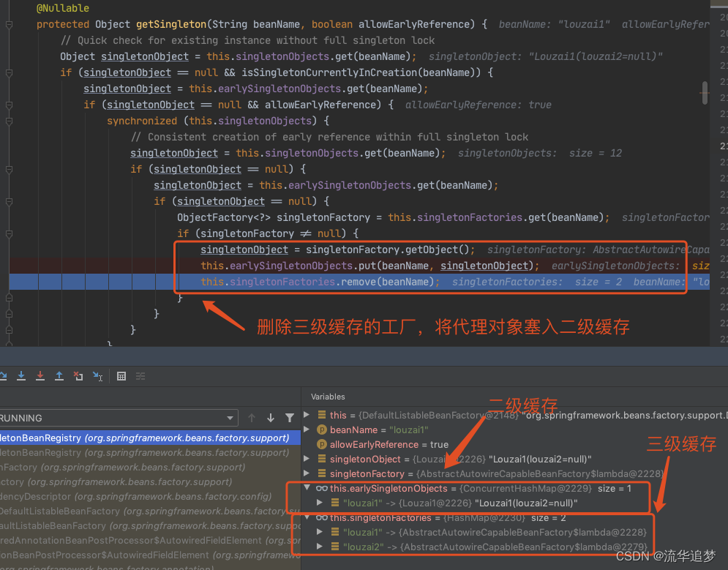728x570 pixels.
Task: Click inline hint 'allowEarlyReference: true'
Action: click(479, 105)
